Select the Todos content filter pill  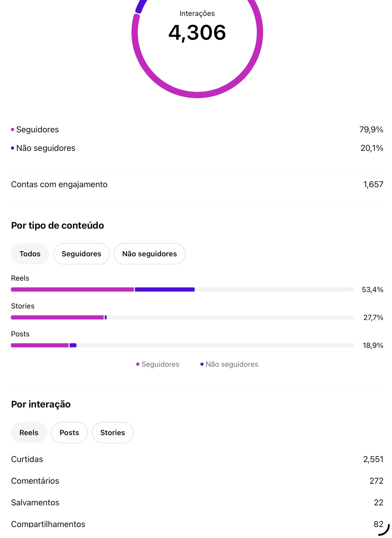point(30,254)
